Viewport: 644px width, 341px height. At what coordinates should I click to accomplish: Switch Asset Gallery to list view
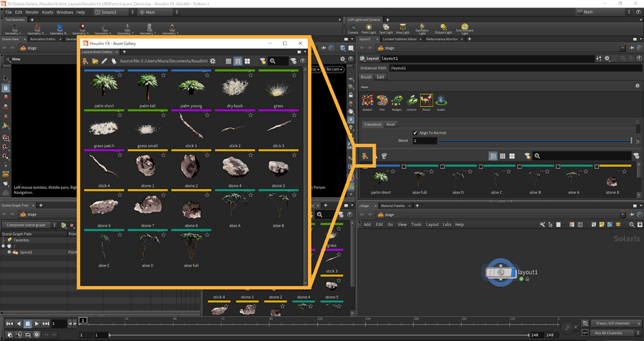tap(229, 61)
